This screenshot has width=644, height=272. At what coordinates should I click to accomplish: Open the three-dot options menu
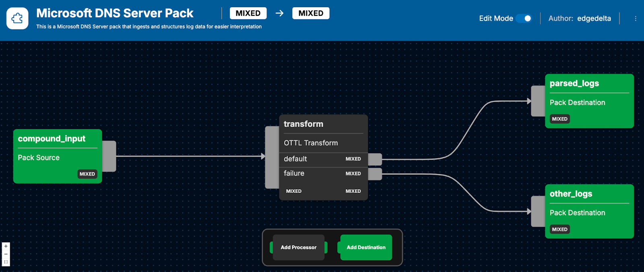[x=636, y=18]
